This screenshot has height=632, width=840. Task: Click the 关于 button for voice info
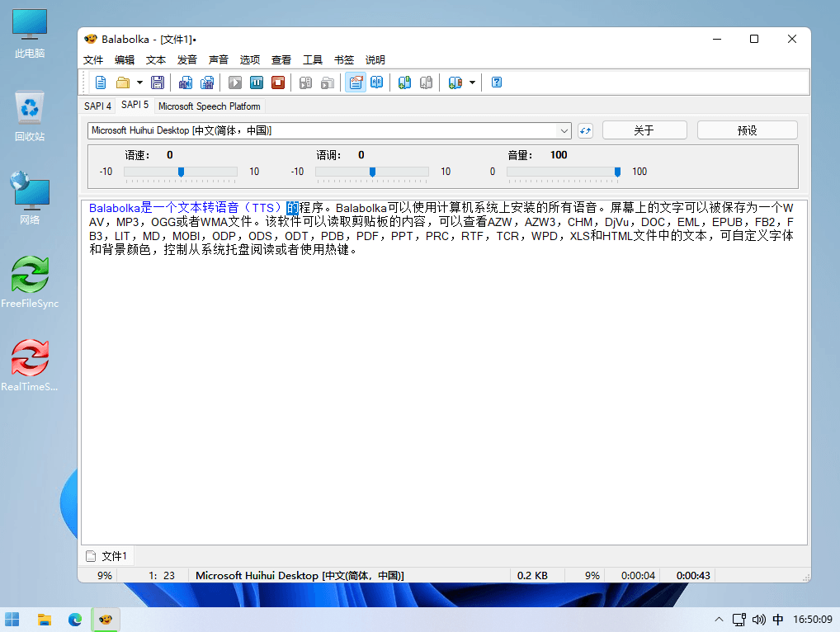(x=644, y=130)
